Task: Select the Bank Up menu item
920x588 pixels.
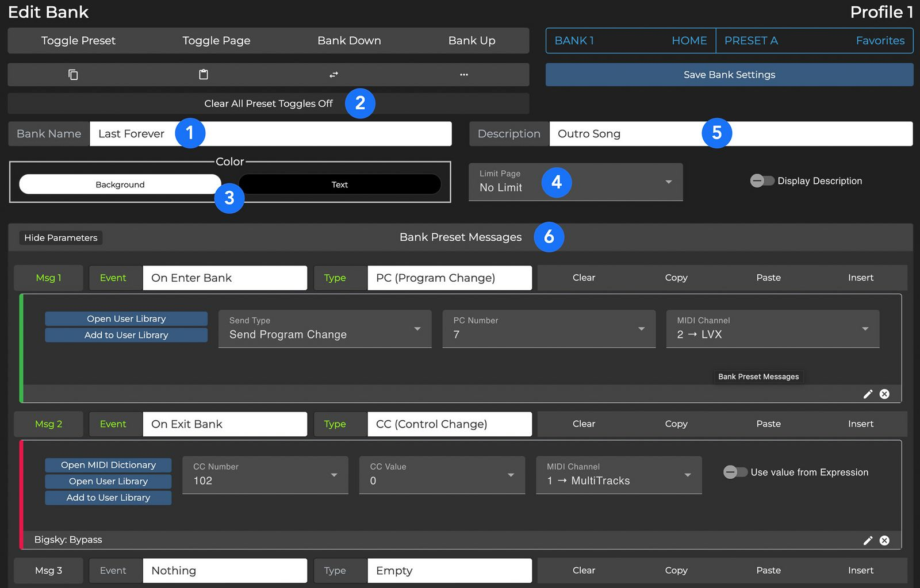Action: (x=471, y=41)
